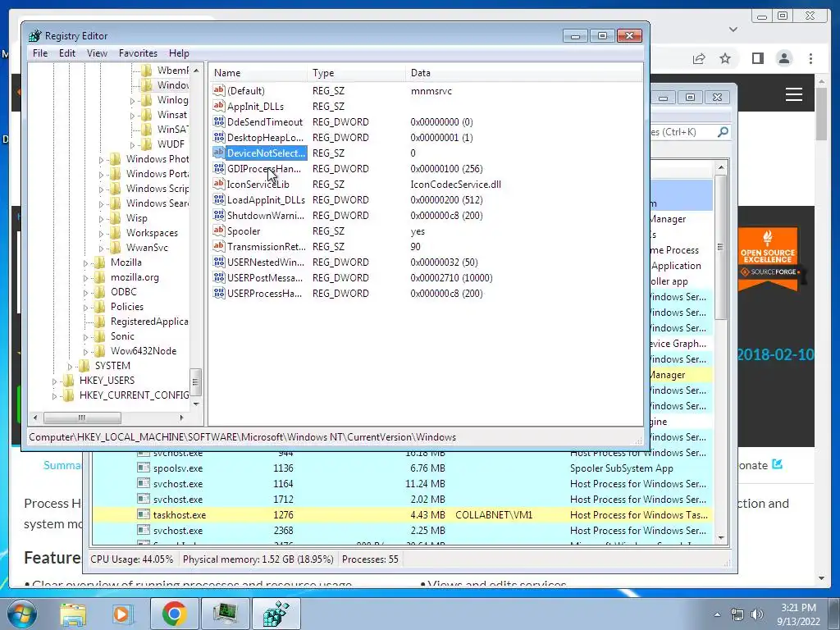
Task: Expand the WUDF registry key
Action: (132, 144)
